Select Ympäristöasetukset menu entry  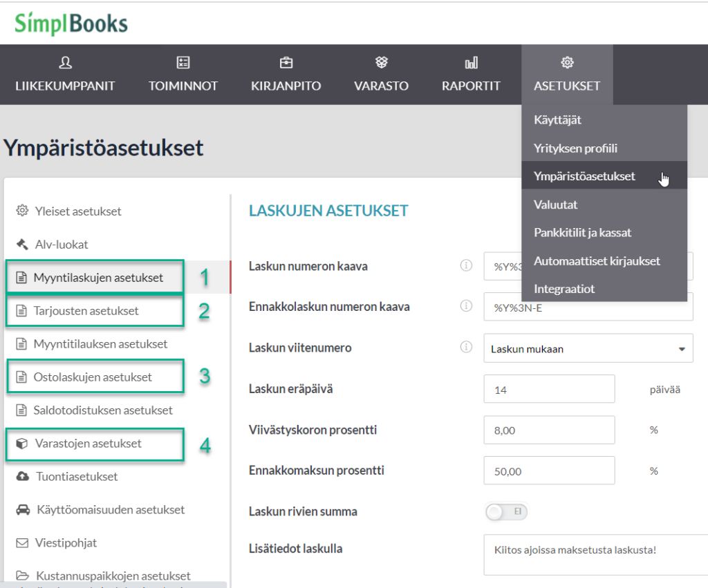click(604, 176)
